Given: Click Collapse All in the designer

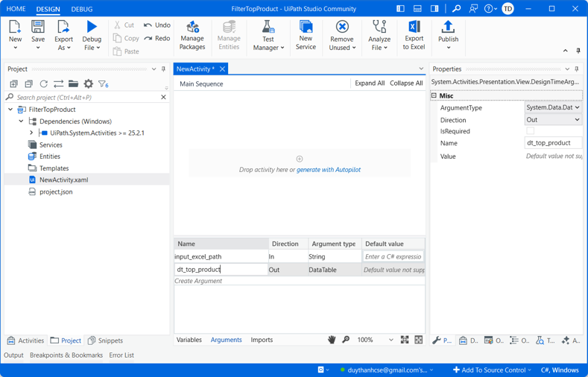Looking at the screenshot, I should click(x=406, y=83).
